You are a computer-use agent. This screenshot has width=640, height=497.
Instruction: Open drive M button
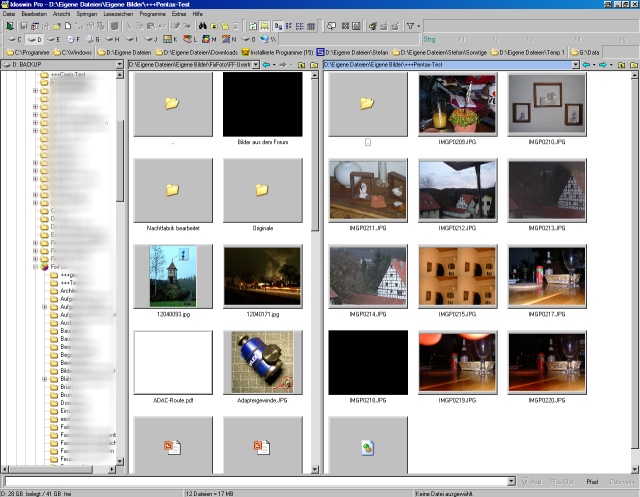click(209, 40)
